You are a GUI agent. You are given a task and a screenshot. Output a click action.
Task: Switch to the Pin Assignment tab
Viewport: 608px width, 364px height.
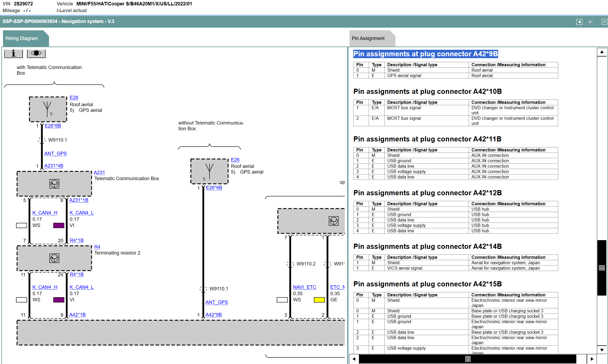(x=372, y=38)
